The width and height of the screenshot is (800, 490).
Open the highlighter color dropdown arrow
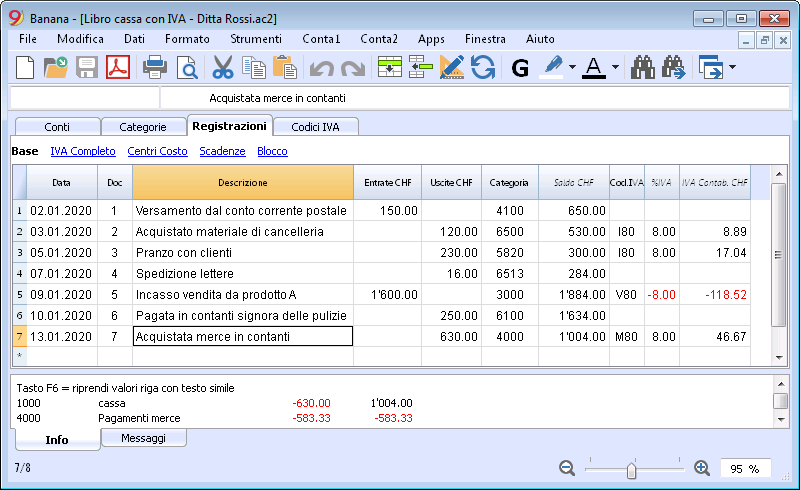click(572, 67)
